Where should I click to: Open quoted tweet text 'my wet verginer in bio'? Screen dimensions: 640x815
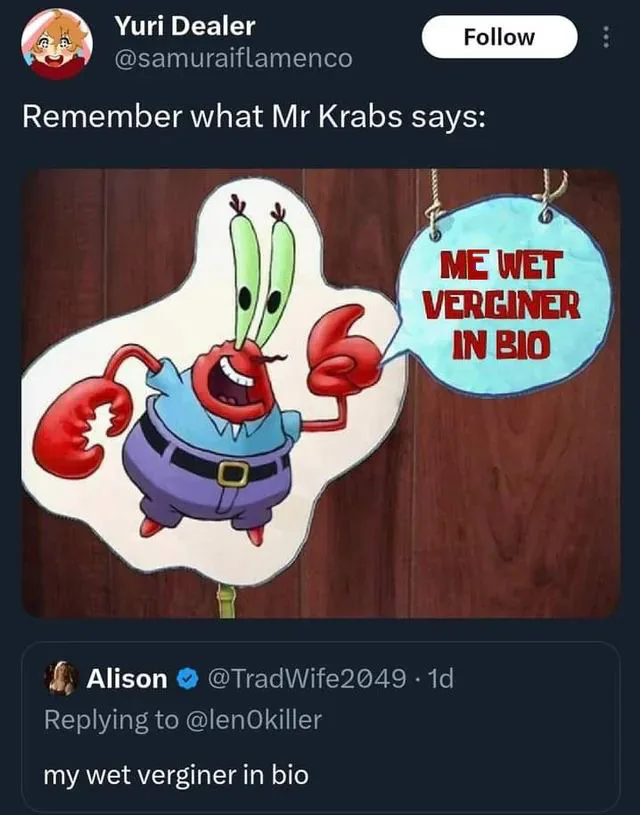pos(176,775)
